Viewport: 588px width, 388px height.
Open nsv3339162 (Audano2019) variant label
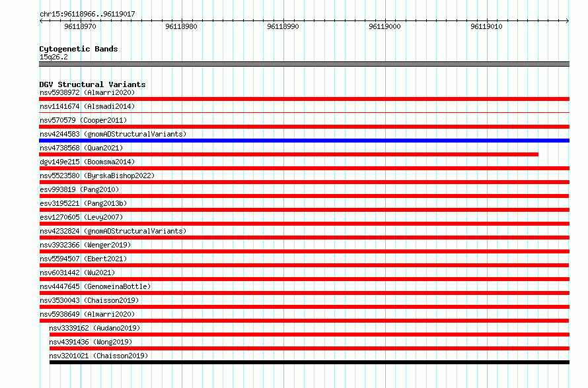click(94, 328)
